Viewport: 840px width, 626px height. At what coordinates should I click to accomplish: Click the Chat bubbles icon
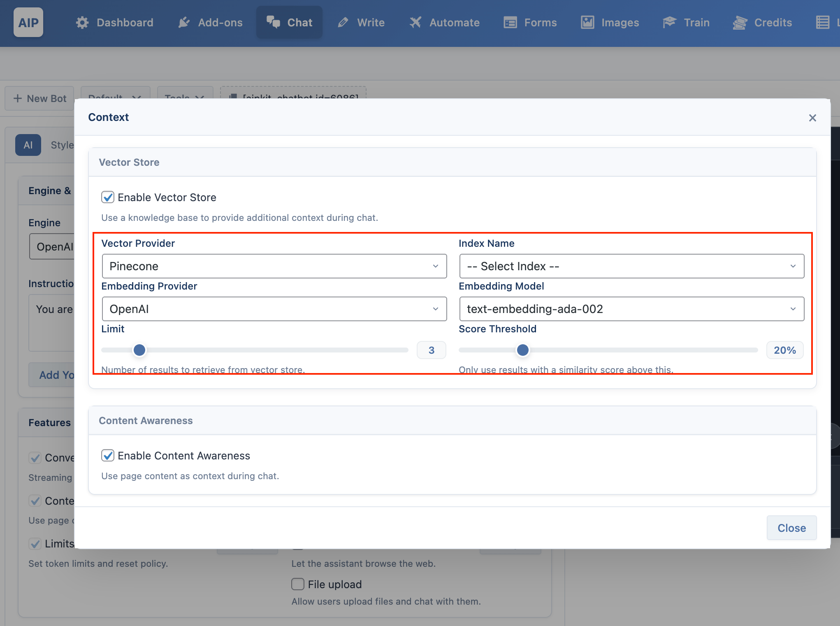(x=273, y=22)
